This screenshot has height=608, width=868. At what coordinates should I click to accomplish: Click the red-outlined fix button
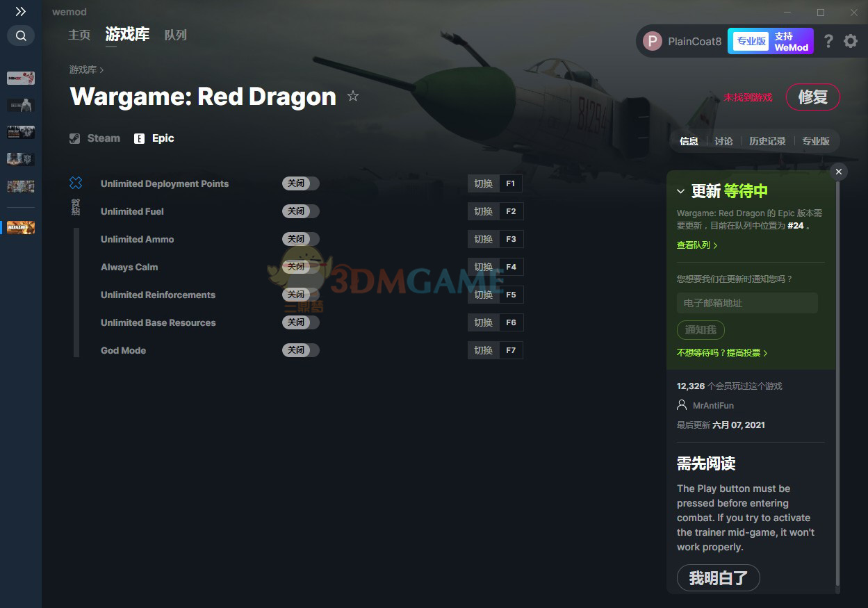point(812,97)
